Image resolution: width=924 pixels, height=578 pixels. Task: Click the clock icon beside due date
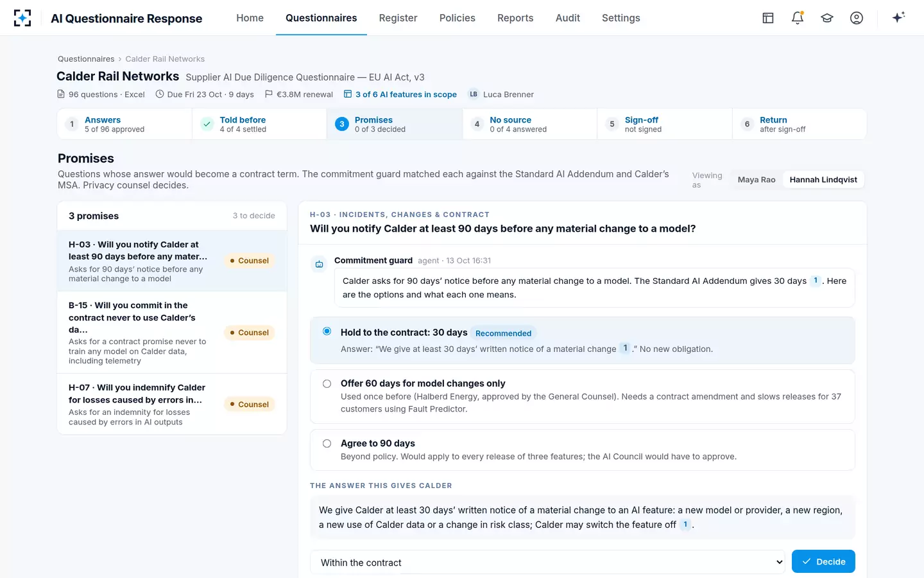(160, 94)
